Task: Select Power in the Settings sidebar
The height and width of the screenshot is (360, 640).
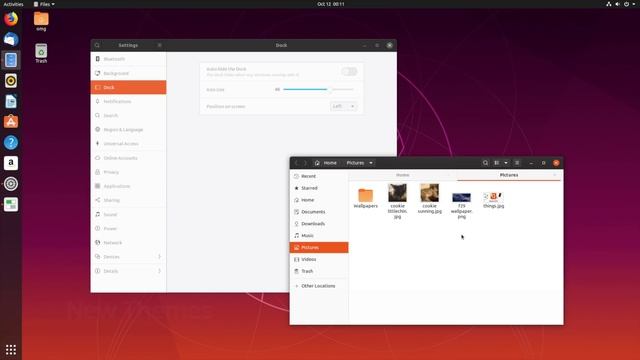Action: point(128,229)
